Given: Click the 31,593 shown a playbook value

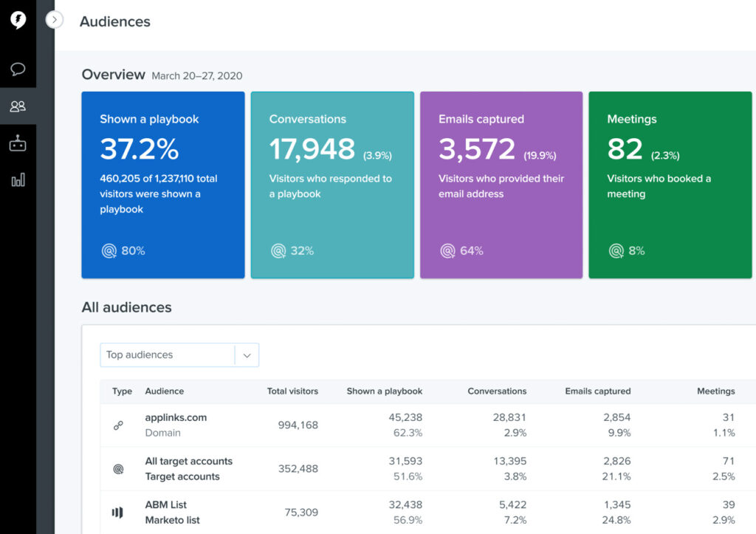Looking at the screenshot, I should (405, 461).
